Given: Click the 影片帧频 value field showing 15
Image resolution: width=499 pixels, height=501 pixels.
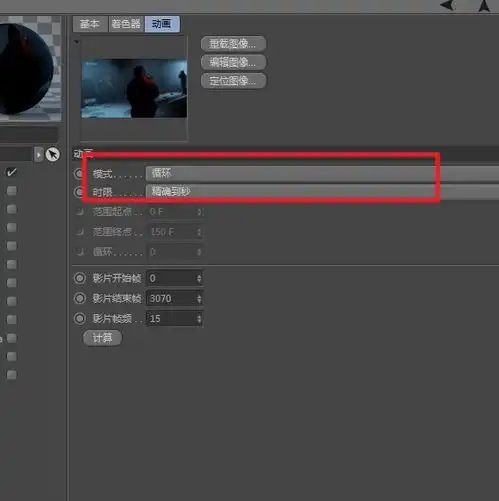Looking at the screenshot, I should (174, 319).
